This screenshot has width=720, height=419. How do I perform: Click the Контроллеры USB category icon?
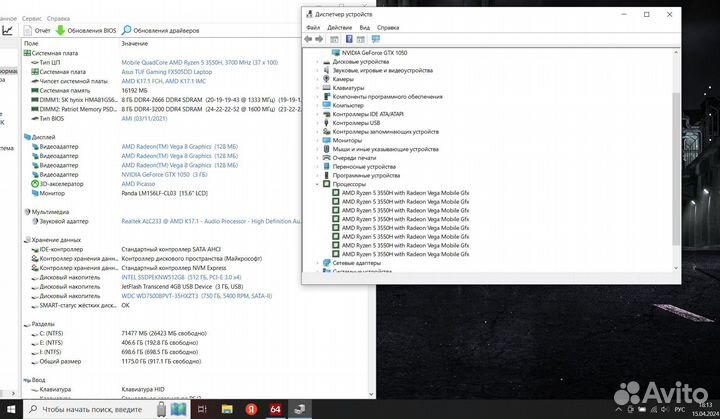pos(326,123)
